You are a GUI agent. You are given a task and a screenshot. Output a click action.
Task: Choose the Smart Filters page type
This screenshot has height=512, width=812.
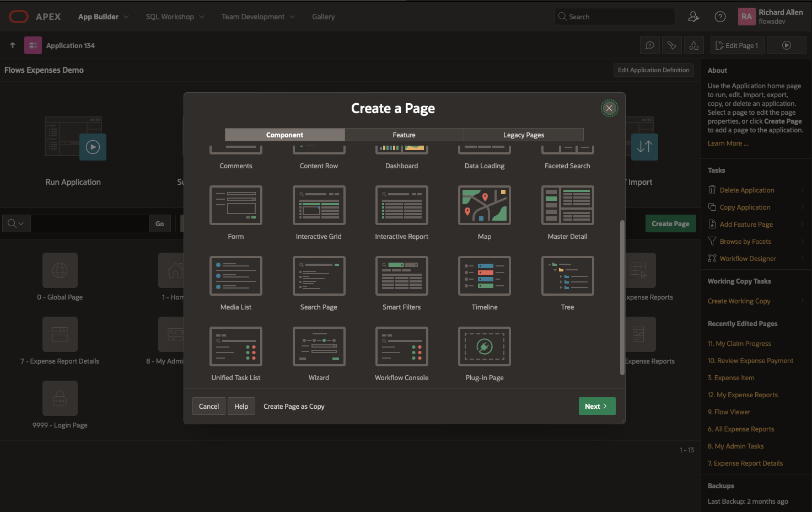(x=402, y=276)
